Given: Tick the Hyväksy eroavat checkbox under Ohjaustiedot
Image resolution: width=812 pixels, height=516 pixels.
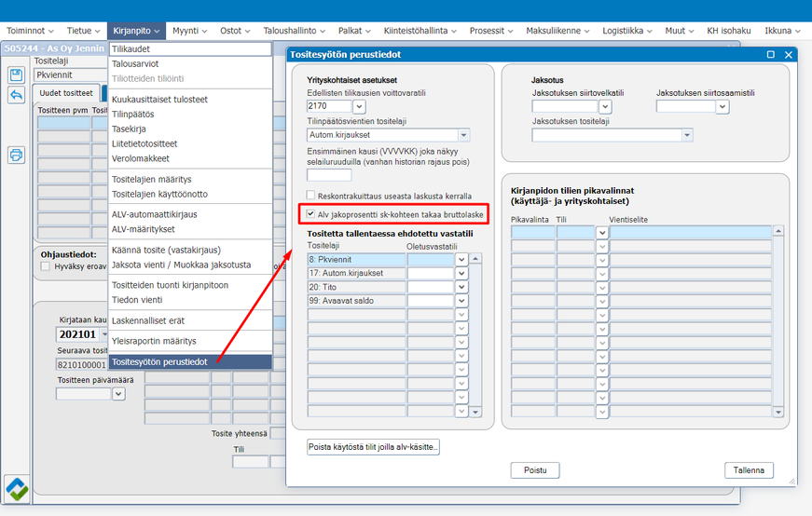Looking at the screenshot, I should pos(46,266).
